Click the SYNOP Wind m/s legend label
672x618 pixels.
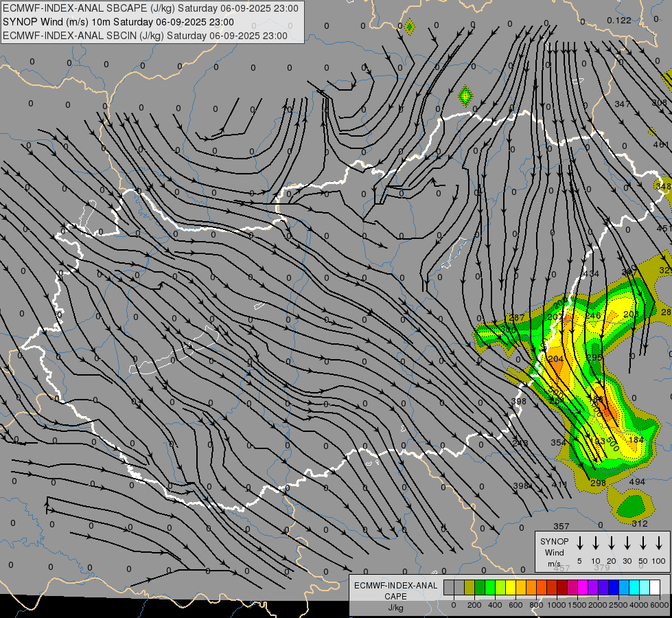[554, 553]
